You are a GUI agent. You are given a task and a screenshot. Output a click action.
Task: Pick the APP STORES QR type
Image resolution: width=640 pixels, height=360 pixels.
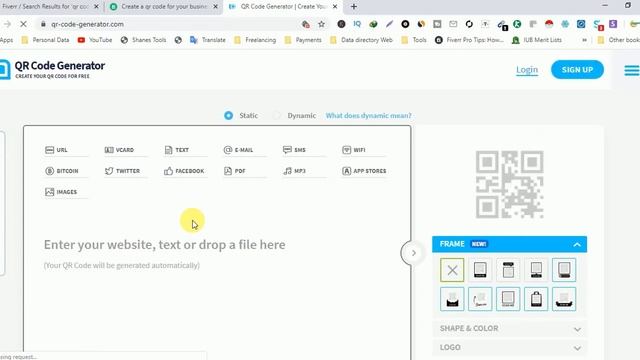coord(364,171)
